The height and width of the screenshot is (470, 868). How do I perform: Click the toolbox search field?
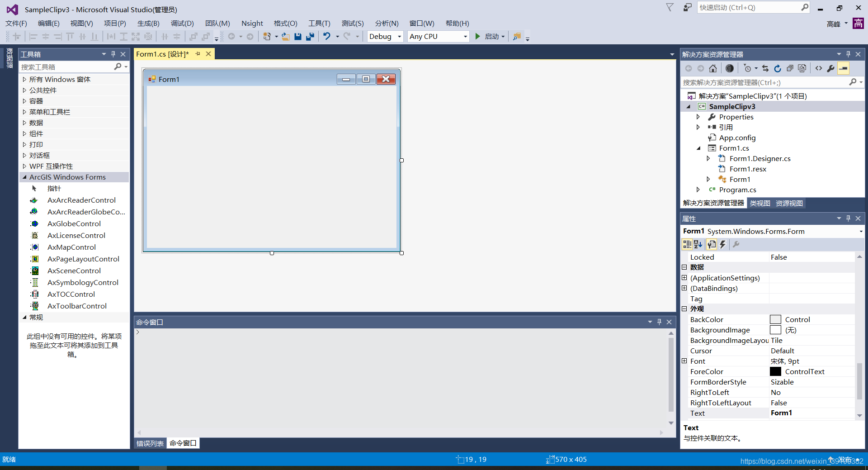tap(66, 67)
